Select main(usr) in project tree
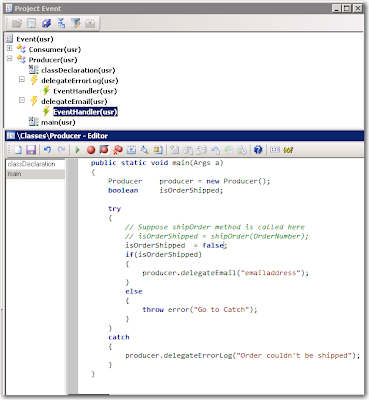The image size is (369, 400). point(58,122)
